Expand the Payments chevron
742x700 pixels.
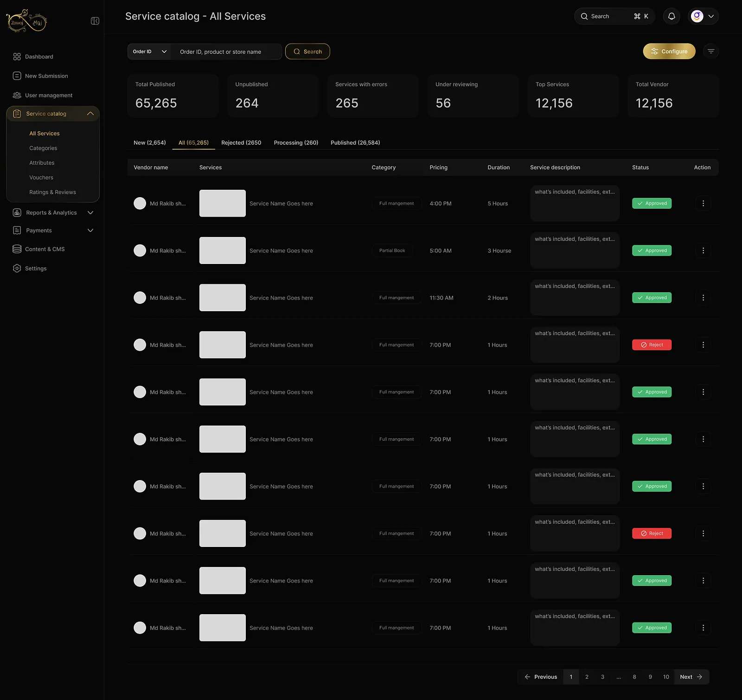(90, 231)
